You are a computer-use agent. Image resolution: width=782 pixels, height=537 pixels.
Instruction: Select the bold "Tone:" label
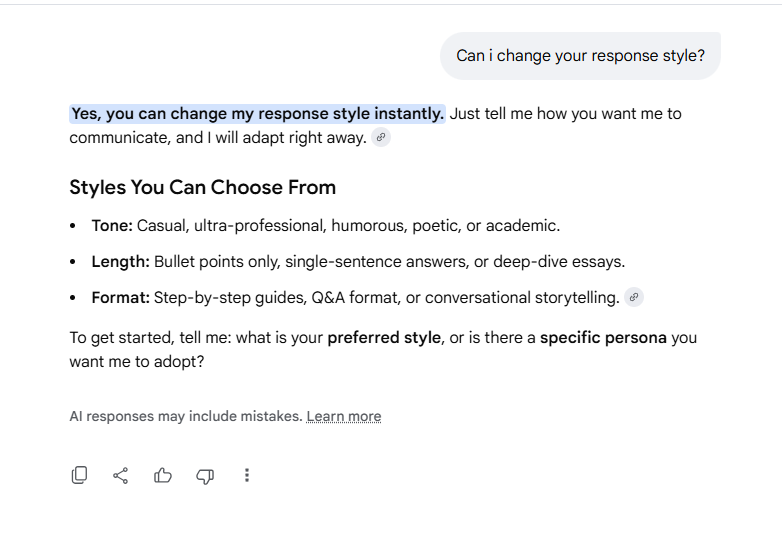click(112, 225)
